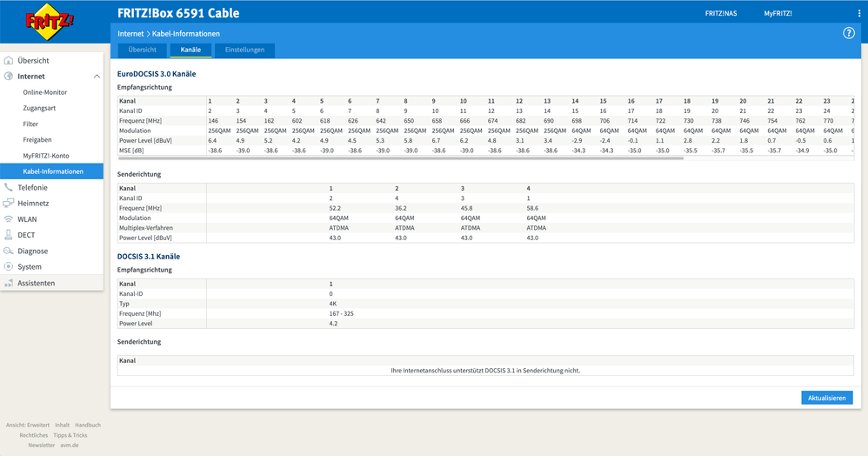Open MyFRITZ! link in header
This screenshot has width=868, height=456.
click(778, 13)
